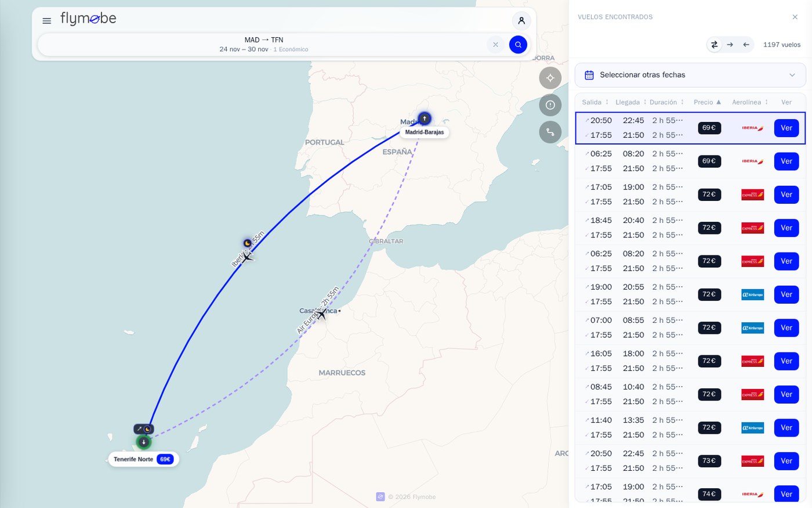This screenshot has width=812, height=508.
Task: Sort flights by Aerolínea column
Action: tap(750, 102)
